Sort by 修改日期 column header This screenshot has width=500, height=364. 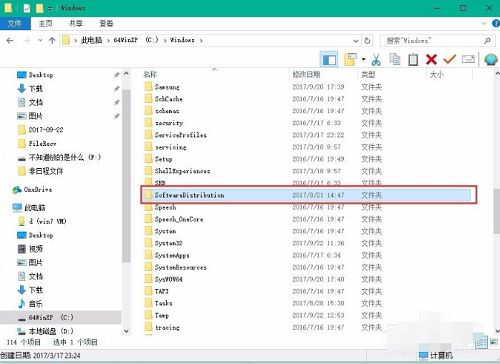coord(306,74)
